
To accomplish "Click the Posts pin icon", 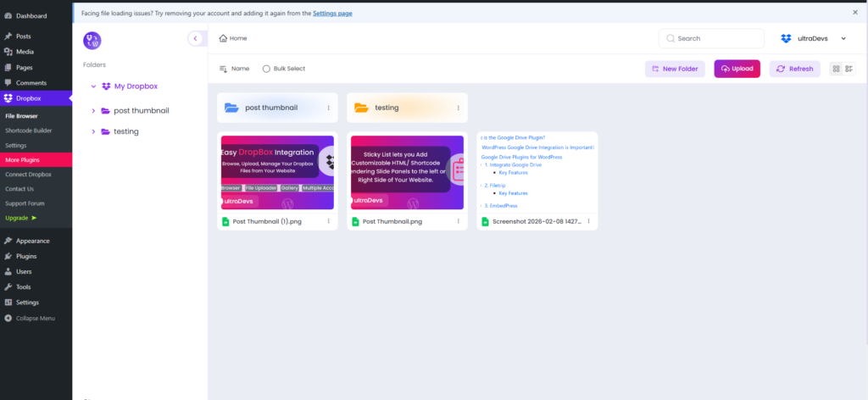I will (8, 36).
